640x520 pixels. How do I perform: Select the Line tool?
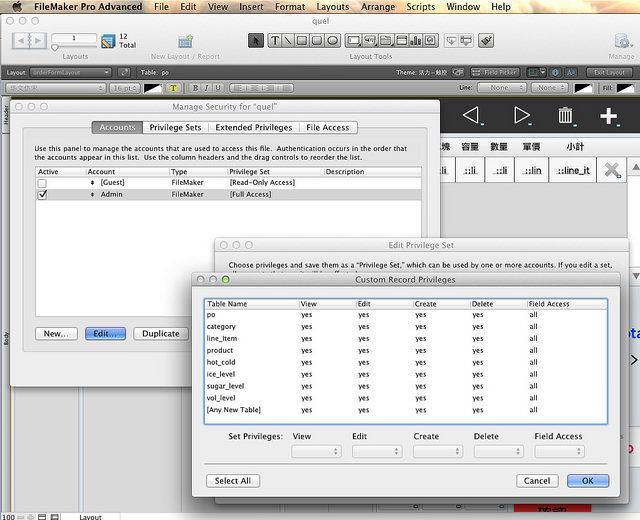click(x=288, y=40)
